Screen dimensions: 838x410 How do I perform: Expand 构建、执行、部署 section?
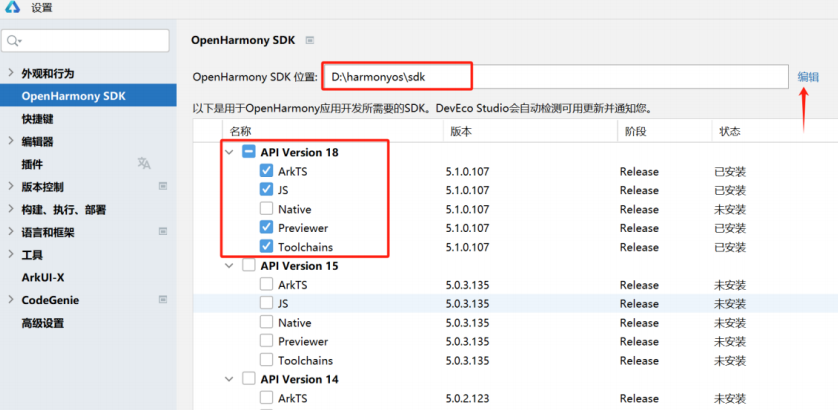coord(11,209)
